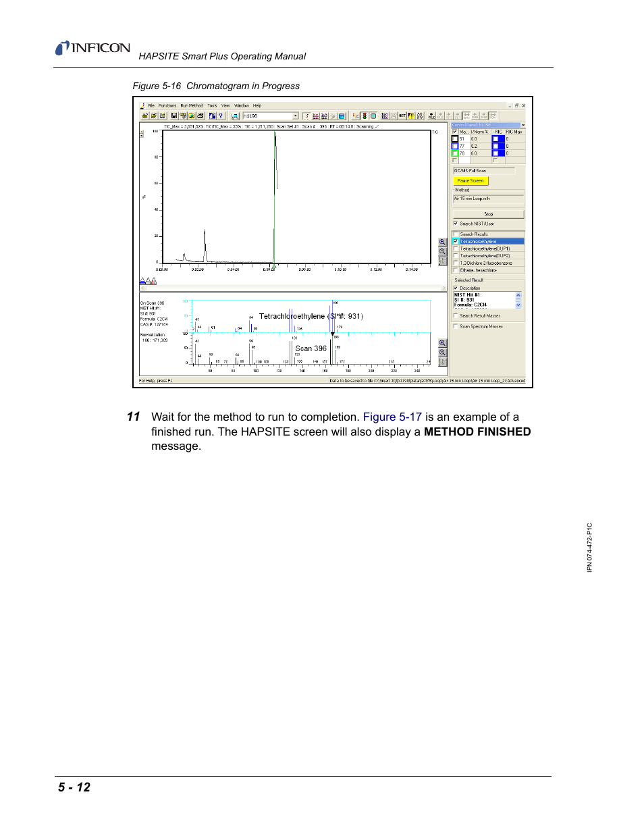The image size is (644, 834).
Task: Click the Stop button
Action: click(489, 214)
